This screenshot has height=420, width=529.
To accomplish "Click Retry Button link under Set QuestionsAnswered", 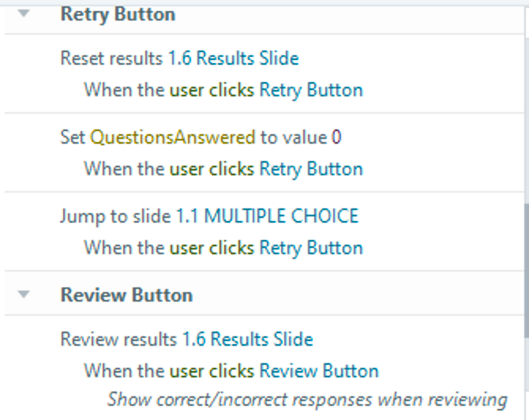I will [x=311, y=169].
